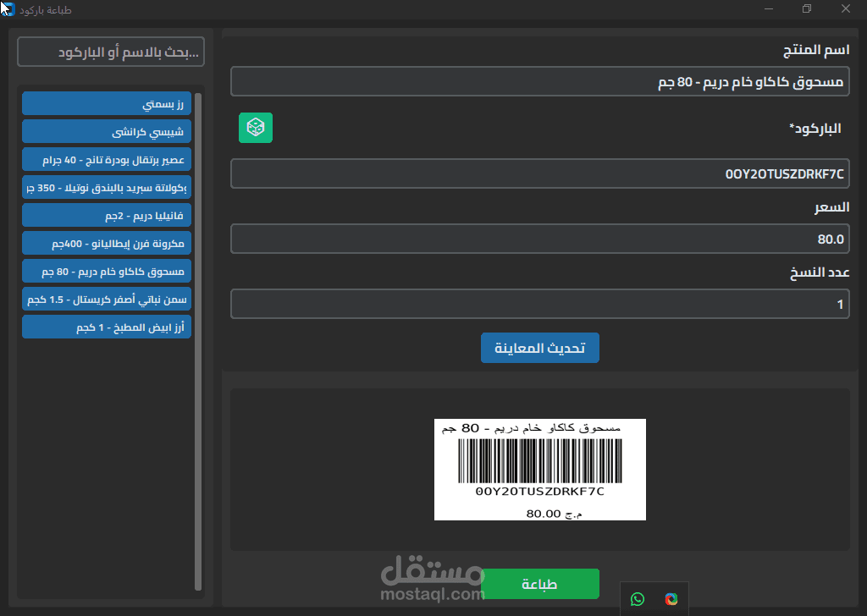Click the product name field اسم المنتج
The image size is (867, 616).
[539, 82]
